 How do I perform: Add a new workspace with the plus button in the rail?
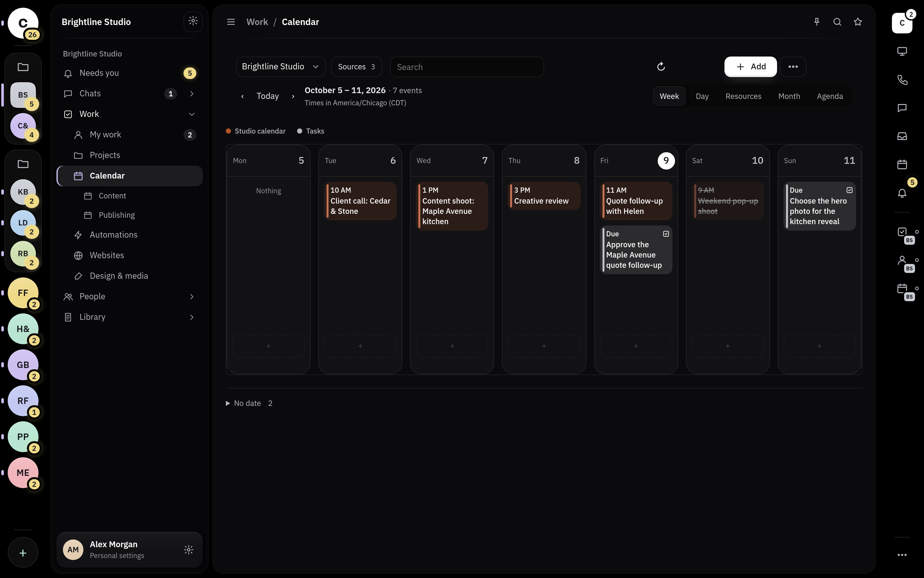click(x=23, y=553)
